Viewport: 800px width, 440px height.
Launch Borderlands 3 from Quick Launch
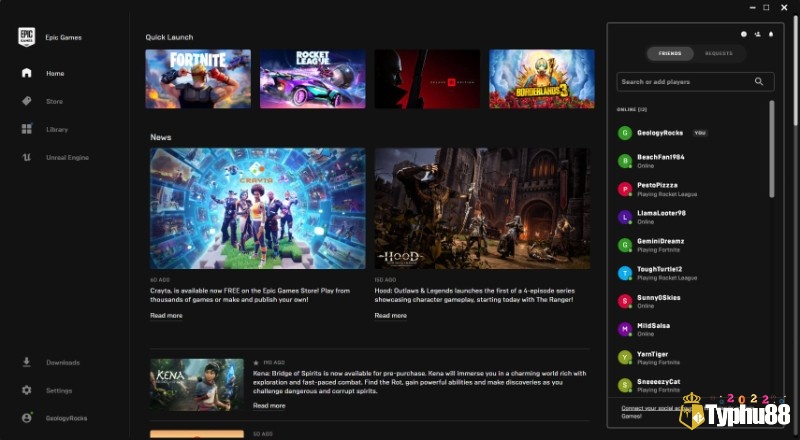coord(541,79)
